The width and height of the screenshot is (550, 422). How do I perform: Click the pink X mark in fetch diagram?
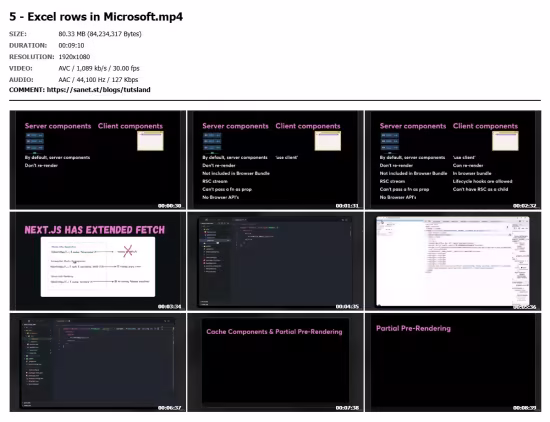click(128, 251)
